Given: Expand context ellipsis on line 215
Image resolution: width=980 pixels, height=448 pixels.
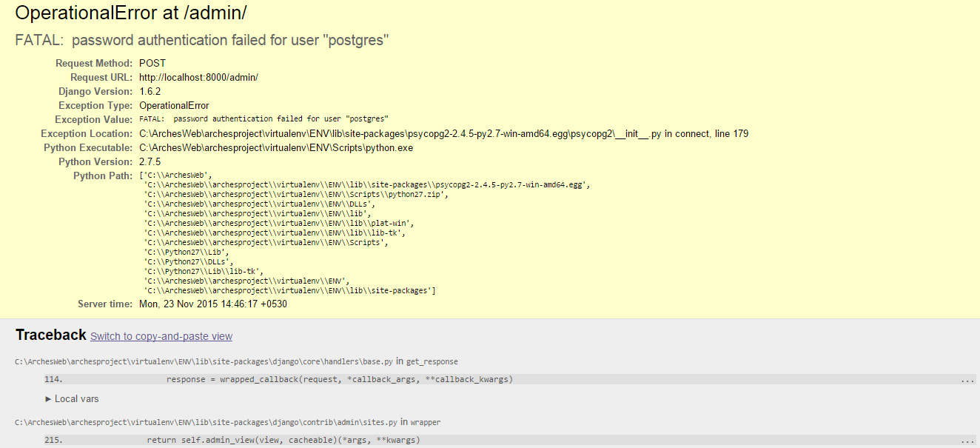Looking at the screenshot, I should [967, 440].
